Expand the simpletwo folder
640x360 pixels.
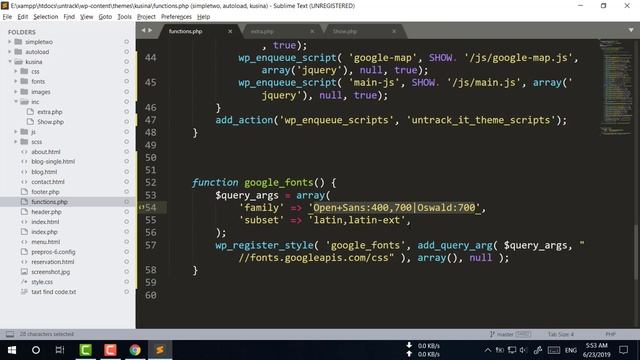pos(10,42)
